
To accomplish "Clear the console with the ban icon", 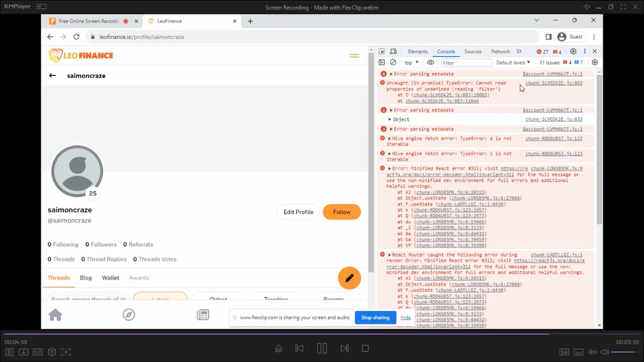I will pos(393,62).
